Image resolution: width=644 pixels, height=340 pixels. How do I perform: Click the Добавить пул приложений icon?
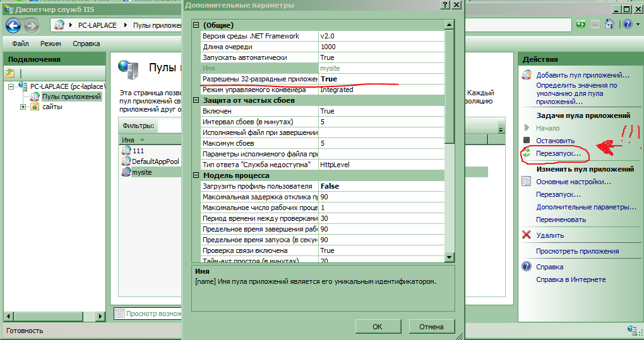(x=527, y=75)
